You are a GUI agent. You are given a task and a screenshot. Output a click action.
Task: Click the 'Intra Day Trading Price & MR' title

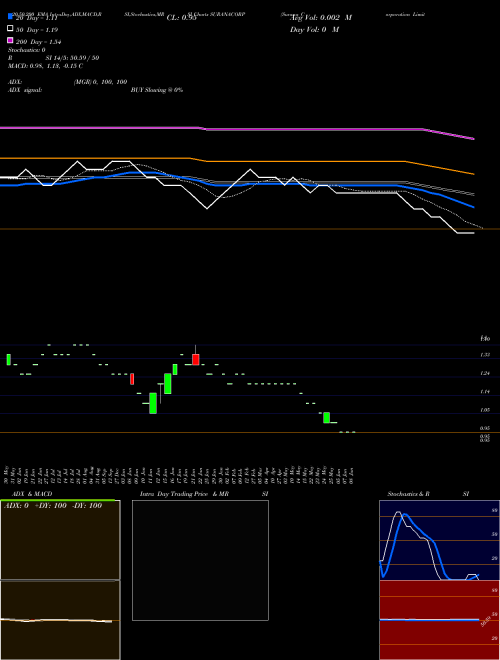click(184, 494)
